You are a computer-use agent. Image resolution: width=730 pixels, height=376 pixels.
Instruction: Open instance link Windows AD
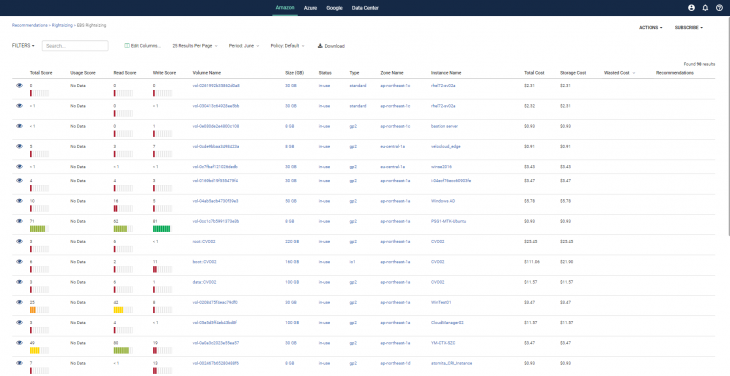[x=443, y=201]
